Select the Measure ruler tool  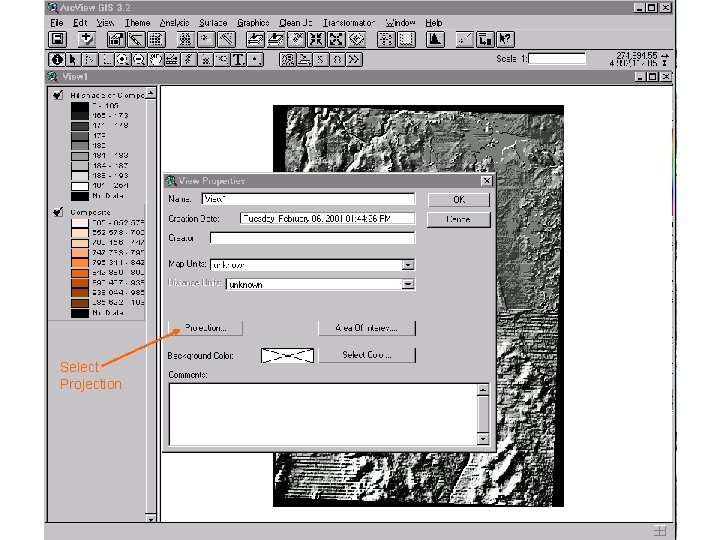tap(172, 60)
